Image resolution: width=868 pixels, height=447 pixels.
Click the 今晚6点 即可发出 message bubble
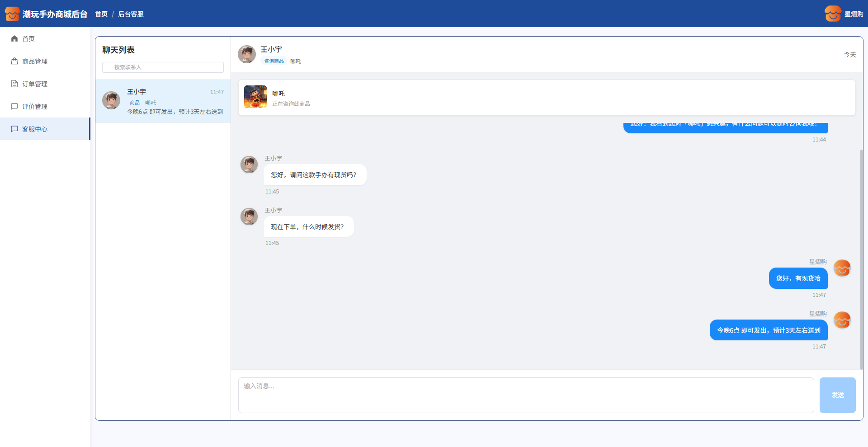click(768, 330)
